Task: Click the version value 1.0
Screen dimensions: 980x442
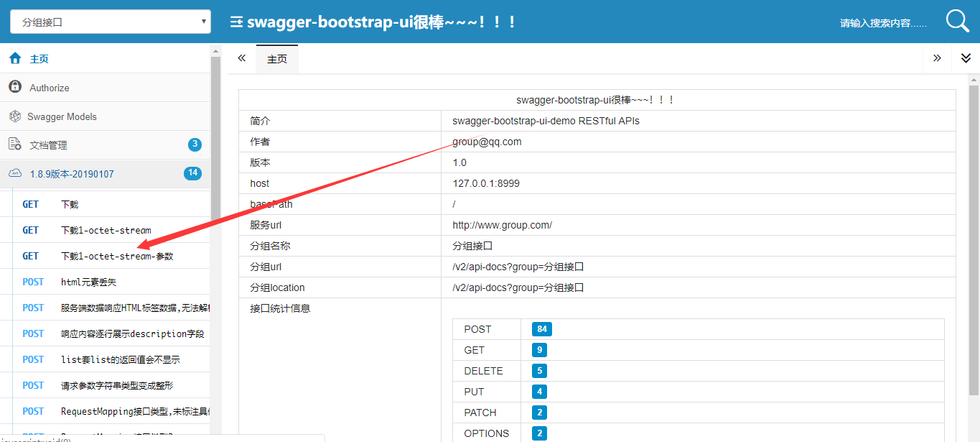Action: coord(459,162)
